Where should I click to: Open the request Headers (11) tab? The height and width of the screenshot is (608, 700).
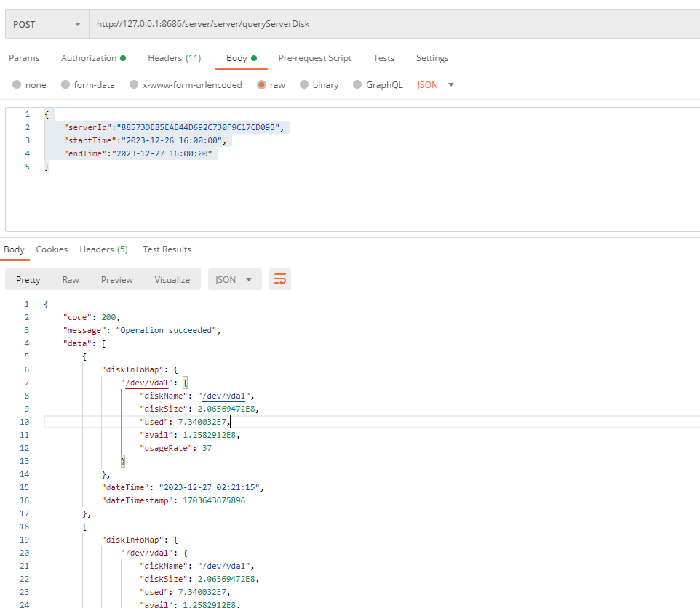174,58
